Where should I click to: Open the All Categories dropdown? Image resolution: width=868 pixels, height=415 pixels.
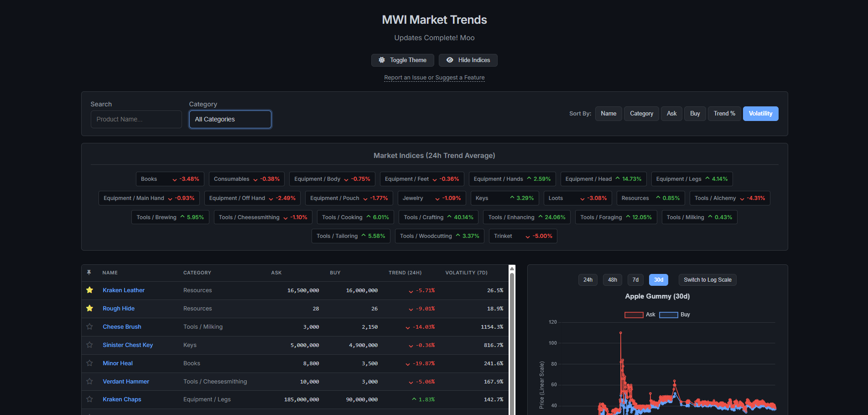[x=230, y=120]
